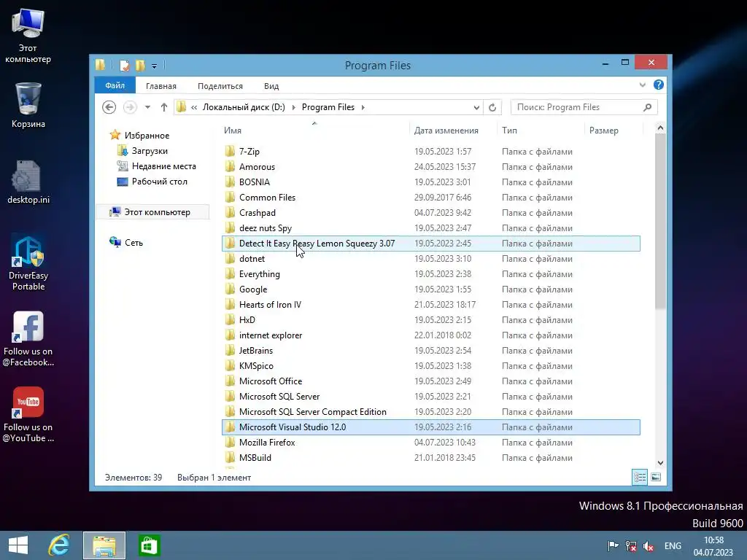Expand address bar history dropdown

point(476,108)
